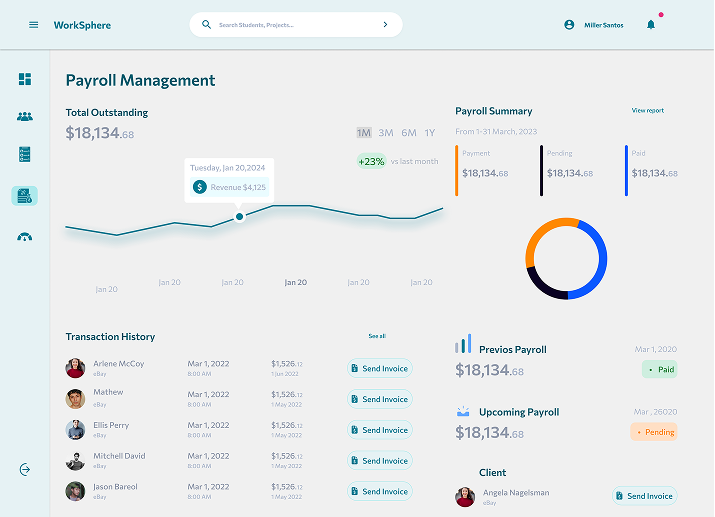Open the task checklist sidebar icon
Viewport: 715px width, 517px height.
point(25,154)
